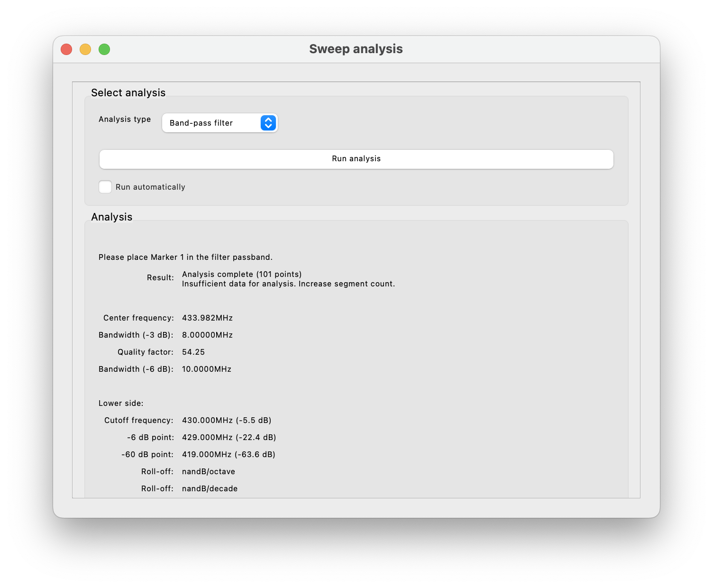713x588 pixels.
Task: Click the Select analysis section header
Action: 128,93
